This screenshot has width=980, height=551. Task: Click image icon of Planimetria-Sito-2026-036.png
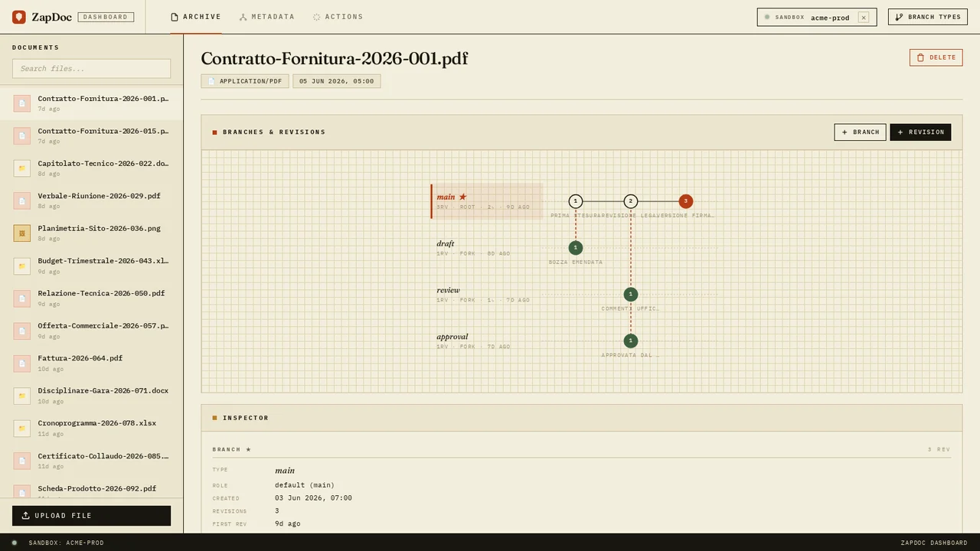[x=22, y=233]
